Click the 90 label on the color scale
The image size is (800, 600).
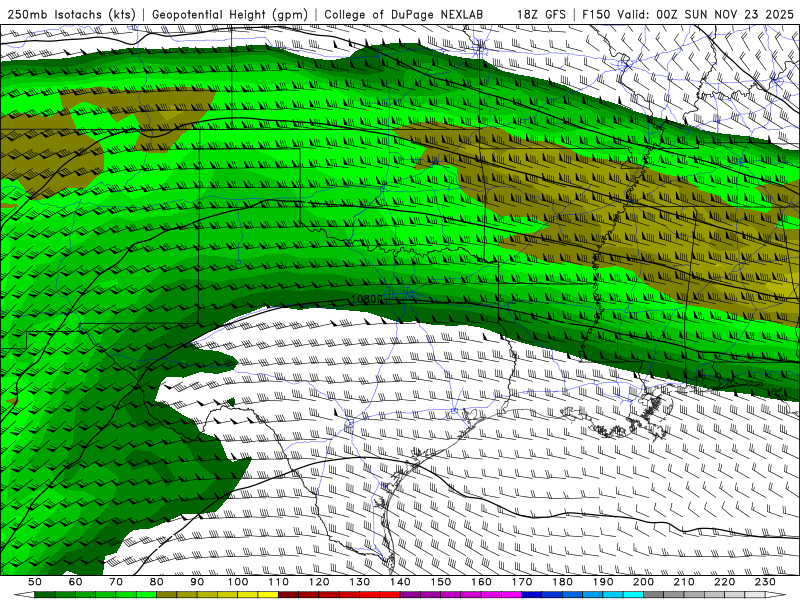[x=197, y=582]
